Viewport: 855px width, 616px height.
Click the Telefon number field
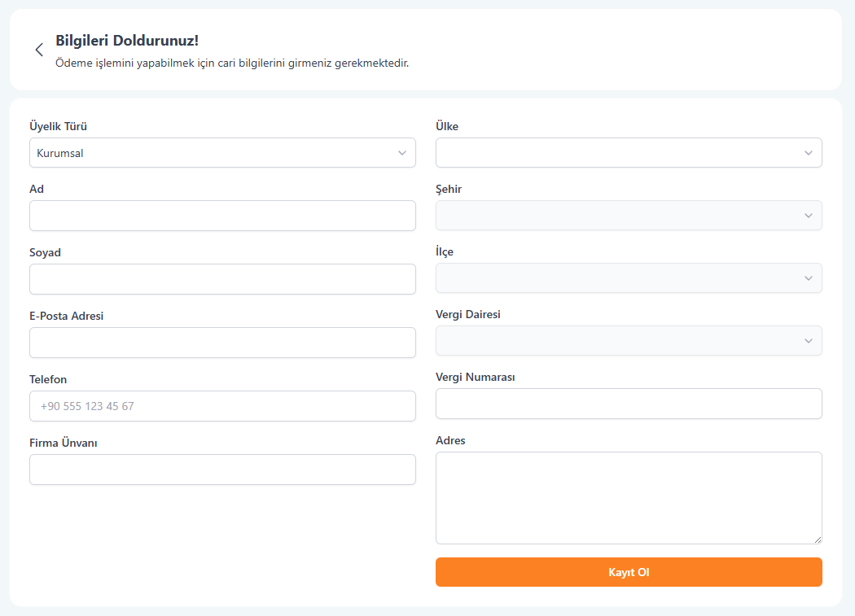(222, 406)
